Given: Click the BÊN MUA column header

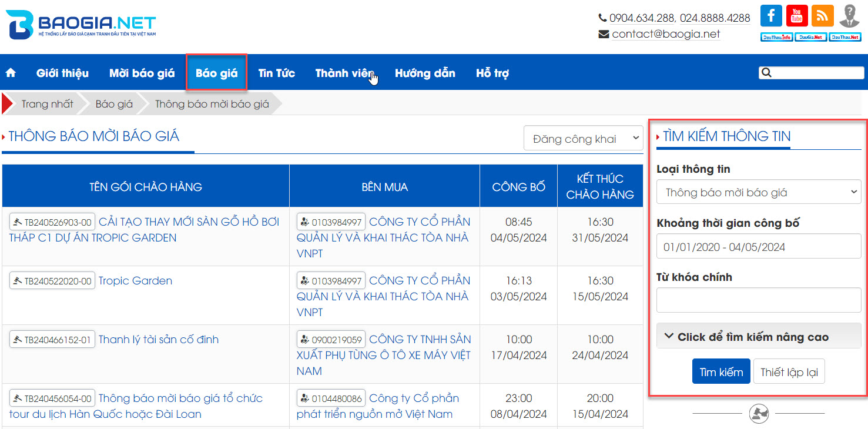Looking at the screenshot, I should 385,187.
